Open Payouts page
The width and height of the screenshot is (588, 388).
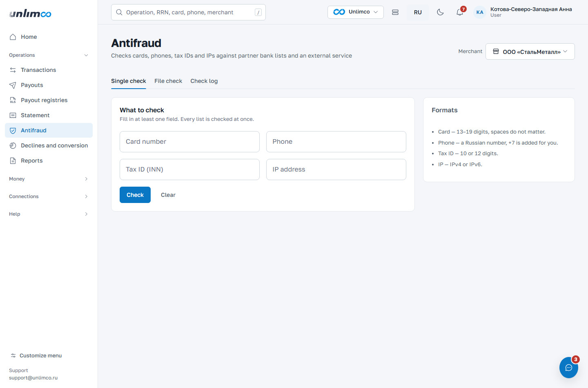[x=49, y=85]
